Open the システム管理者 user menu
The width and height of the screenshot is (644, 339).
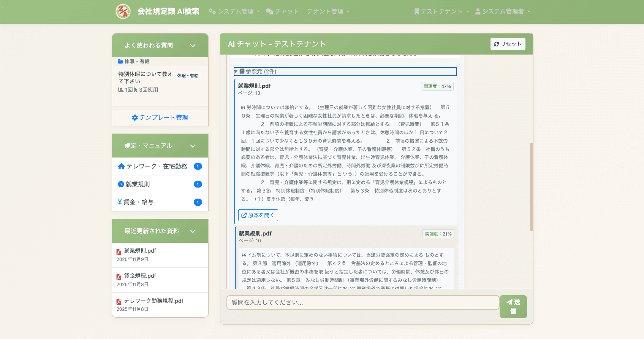tap(503, 11)
